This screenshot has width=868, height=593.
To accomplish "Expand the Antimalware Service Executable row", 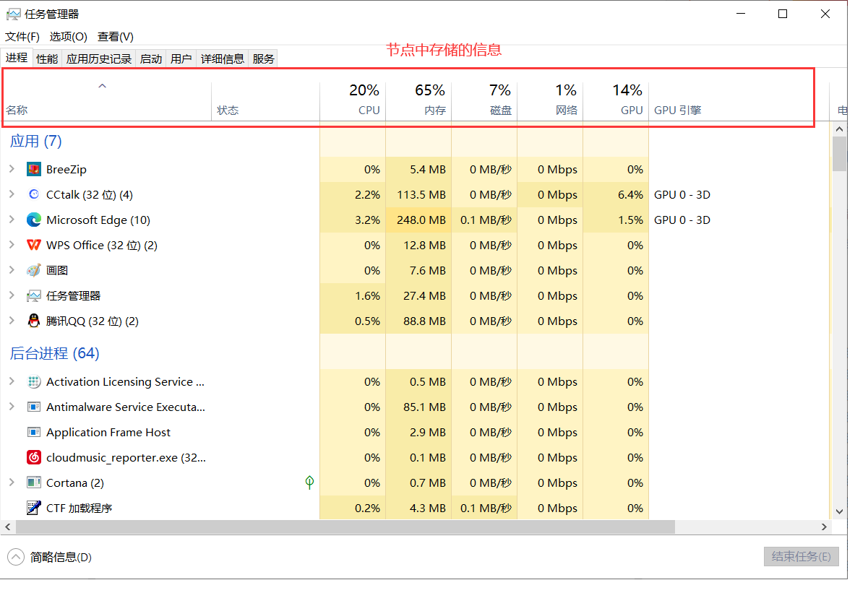I will pos(12,407).
